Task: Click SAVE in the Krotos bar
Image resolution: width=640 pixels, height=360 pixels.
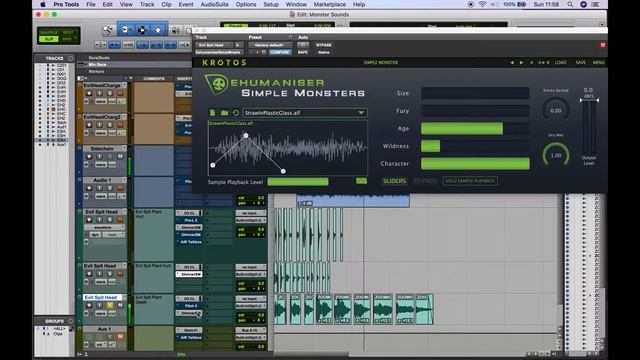Action: 580,62
